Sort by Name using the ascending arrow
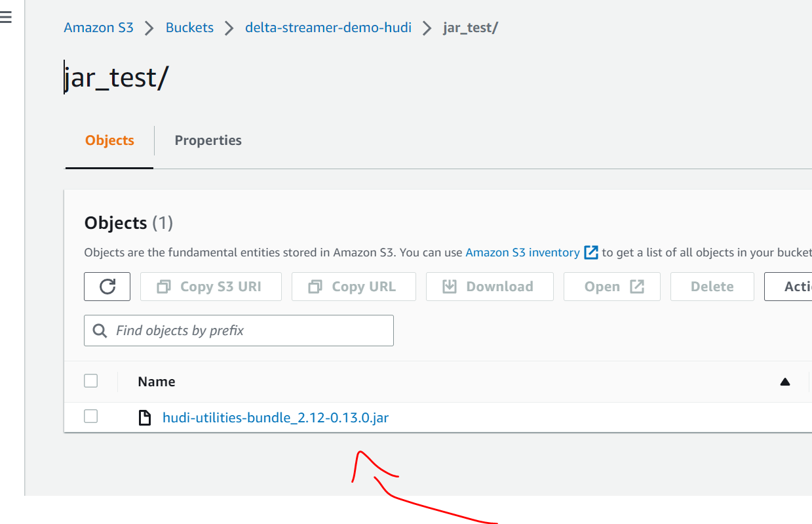This screenshot has height=524, width=812. tap(785, 382)
